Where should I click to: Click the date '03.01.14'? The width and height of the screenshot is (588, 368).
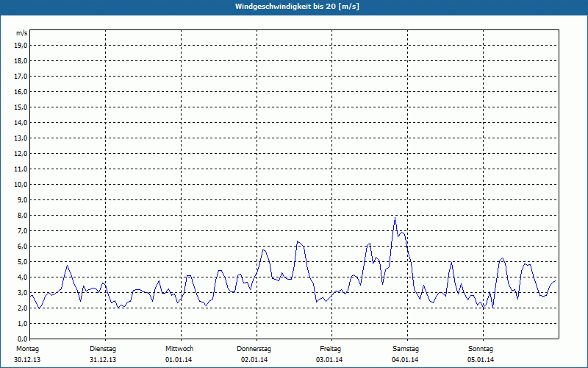click(329, 360)
